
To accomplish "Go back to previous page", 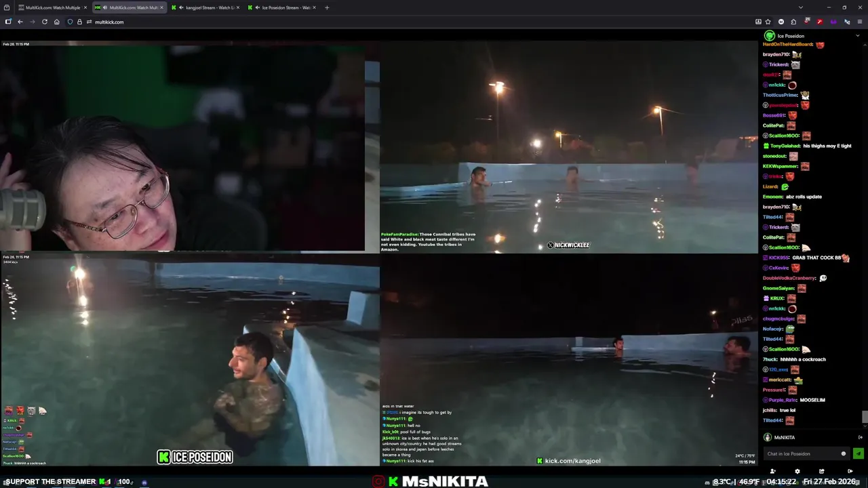I will 20,22.
